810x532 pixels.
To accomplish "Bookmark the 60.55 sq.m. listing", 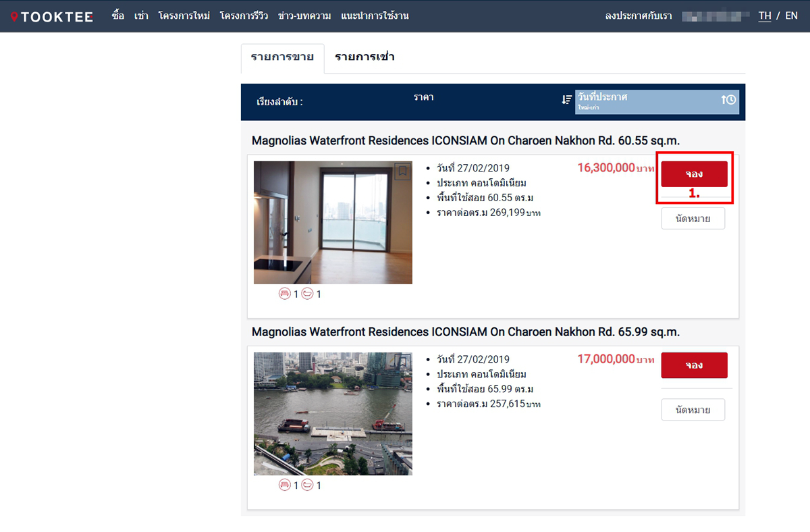I will (402, 171).
